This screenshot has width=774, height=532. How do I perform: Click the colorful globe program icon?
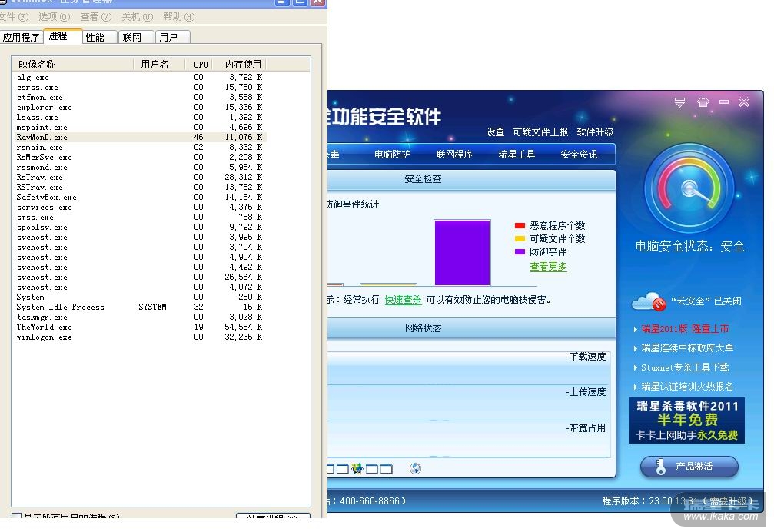pos(357,468)
